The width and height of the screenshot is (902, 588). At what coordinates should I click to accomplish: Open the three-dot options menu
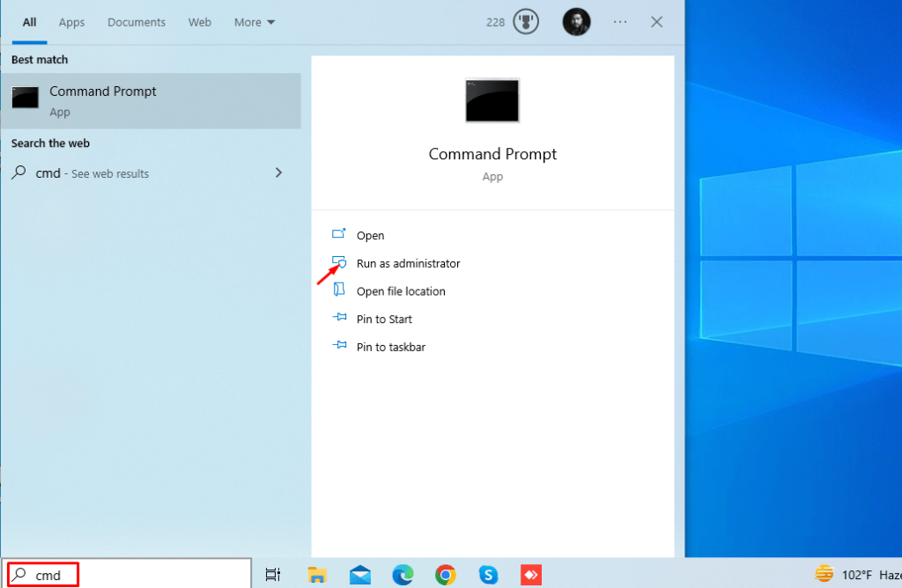pyautogui.click(x=619, y=22)
